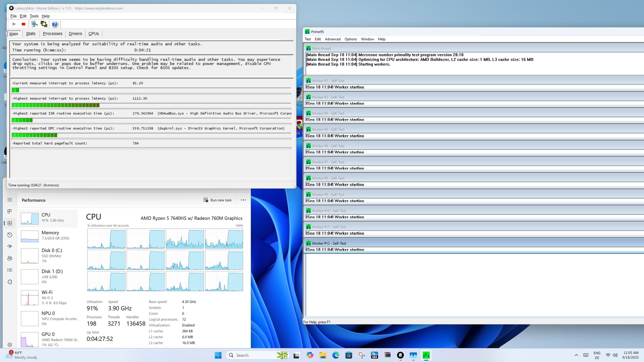Open Startup apps in Task Manager sidebar
The width and height of the screenshot is (644, 362).
tap(10, 247)
